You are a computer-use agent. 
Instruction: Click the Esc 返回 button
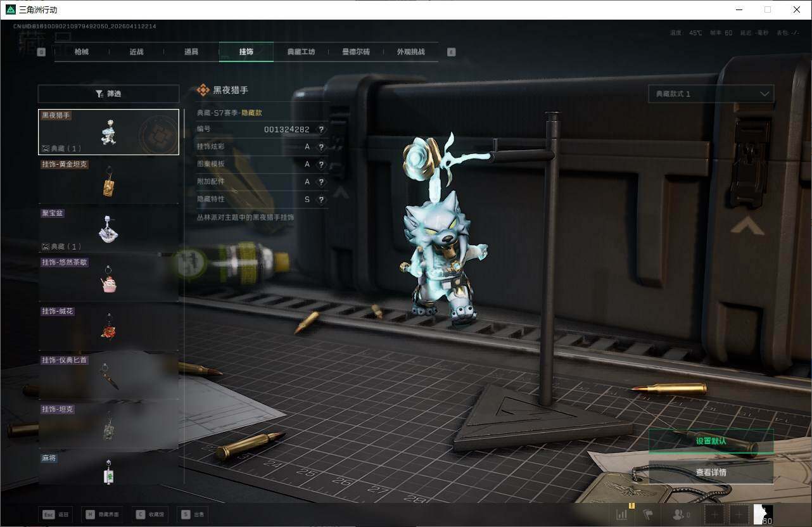click(56, 515)
